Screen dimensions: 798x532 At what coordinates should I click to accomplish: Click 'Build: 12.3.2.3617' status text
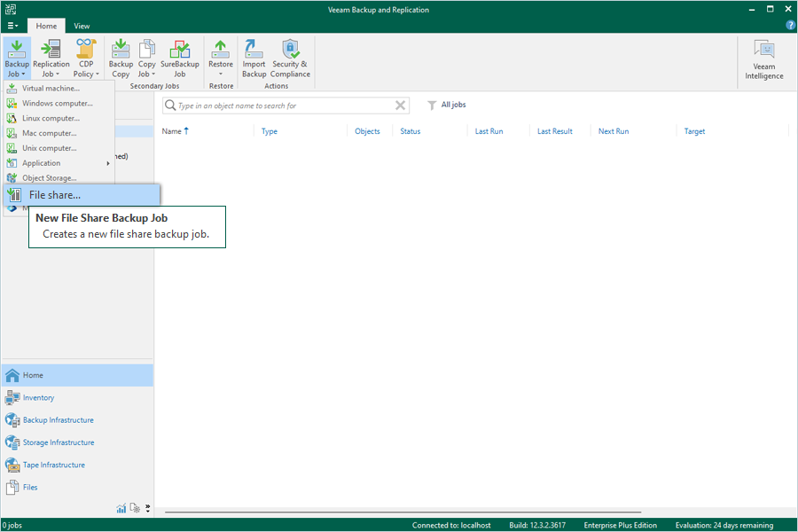click(x=537, y=526)
